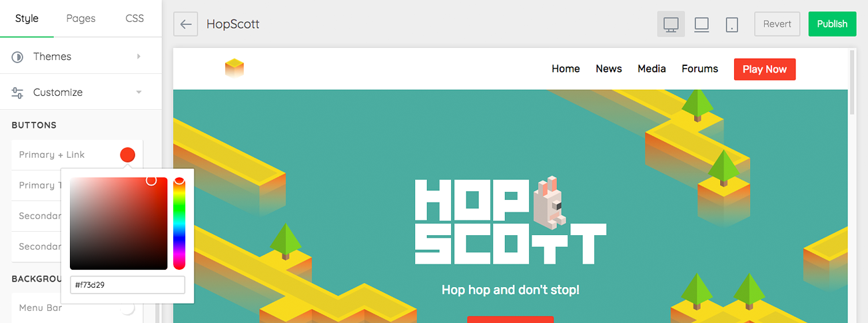Screen dimensions: 868x323
Task: Click the back arrow button
Action: pos(186,24)
